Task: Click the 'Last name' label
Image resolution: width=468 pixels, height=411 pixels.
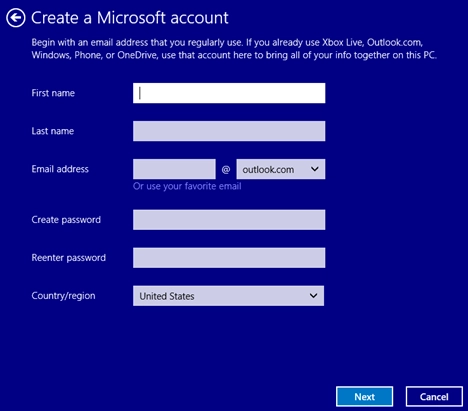Action: coord(53,131)
